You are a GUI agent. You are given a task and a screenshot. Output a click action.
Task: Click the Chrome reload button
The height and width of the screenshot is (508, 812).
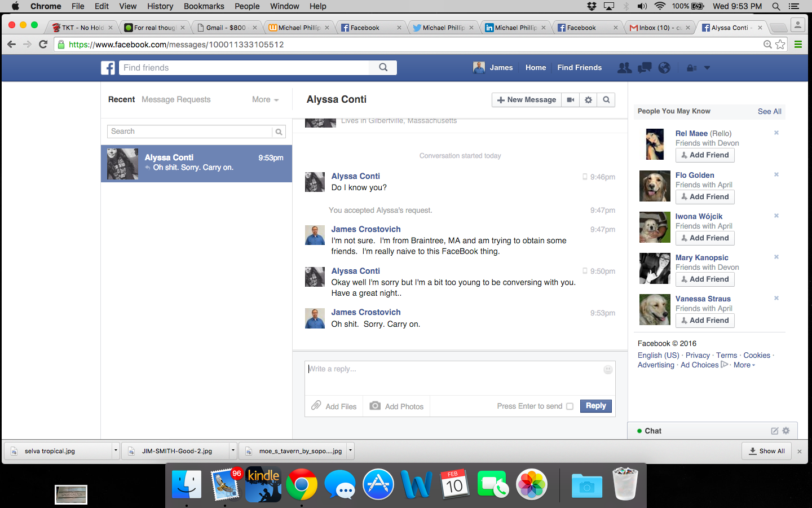[x=43, y=44]
